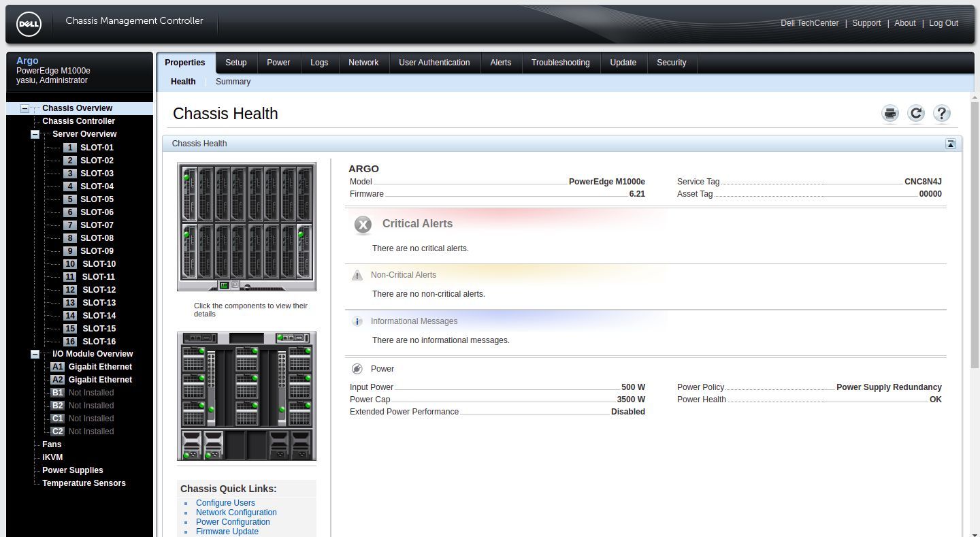Select slot number 8 icon in tree
The height and width of the screenshot is (537, 980).
70,238
